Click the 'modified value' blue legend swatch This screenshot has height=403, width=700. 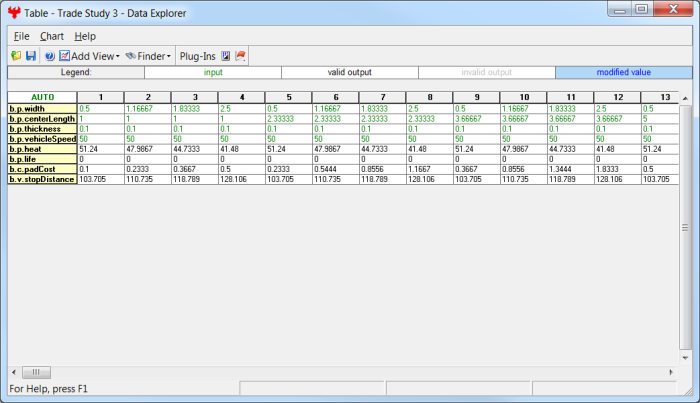point(622,72)
